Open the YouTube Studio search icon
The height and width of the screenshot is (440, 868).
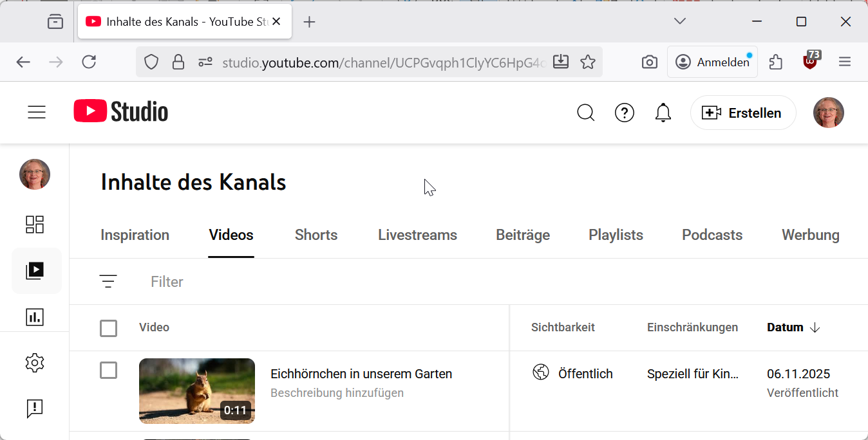point(585,113)
